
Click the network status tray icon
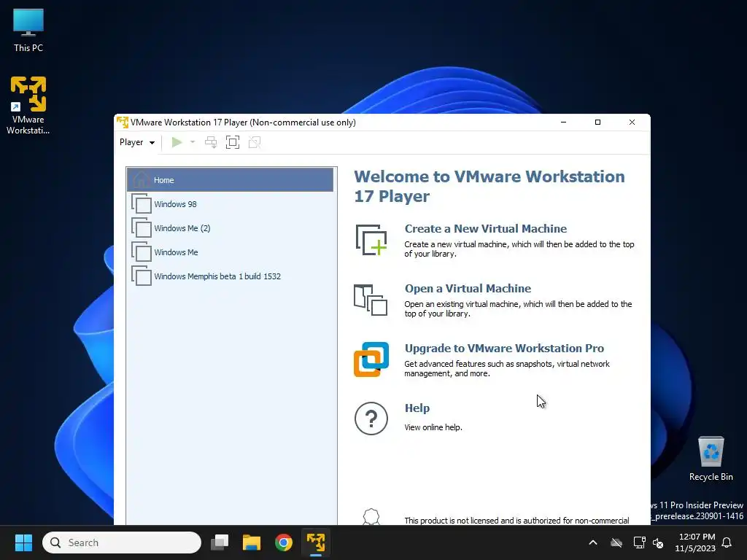639,542
